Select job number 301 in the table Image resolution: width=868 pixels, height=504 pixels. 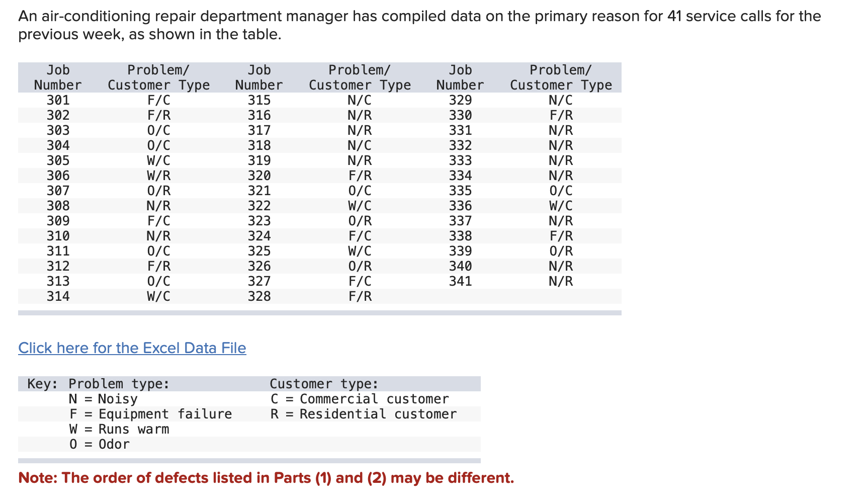point(58,100)
